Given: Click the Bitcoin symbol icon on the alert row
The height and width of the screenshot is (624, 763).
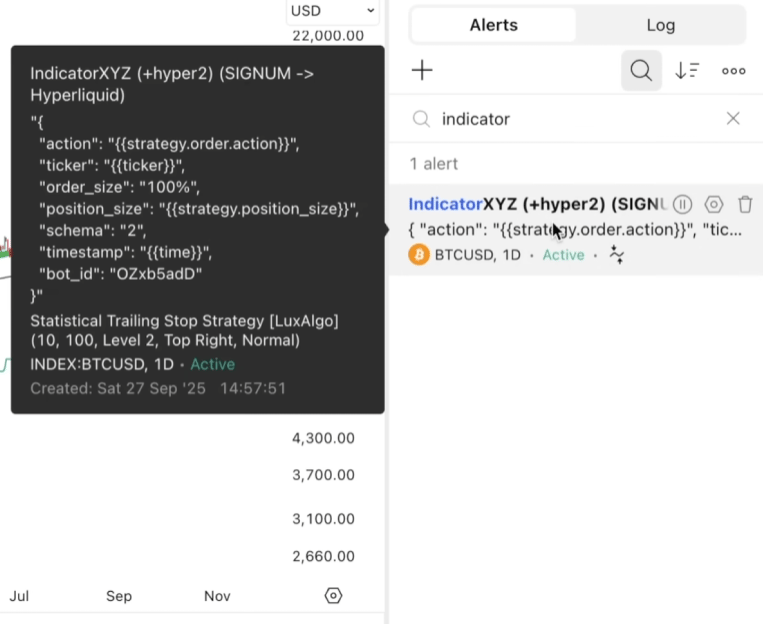Looking at the screenshot, I should (419, 255).
